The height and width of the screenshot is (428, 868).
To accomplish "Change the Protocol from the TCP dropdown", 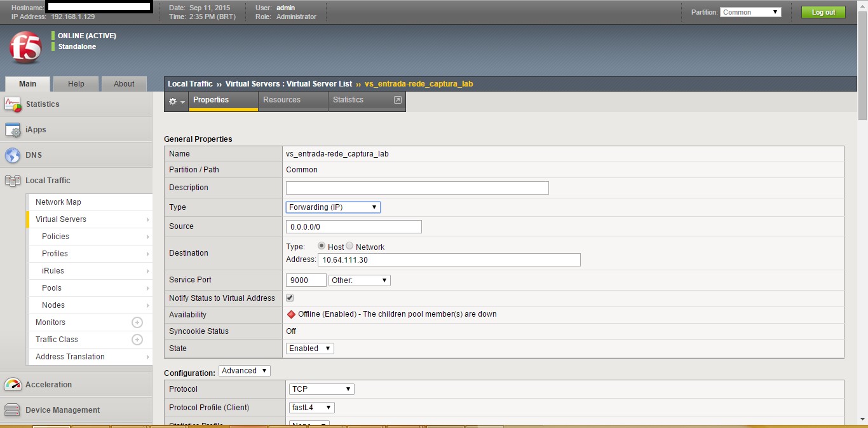I will click(x=321, y=389).
